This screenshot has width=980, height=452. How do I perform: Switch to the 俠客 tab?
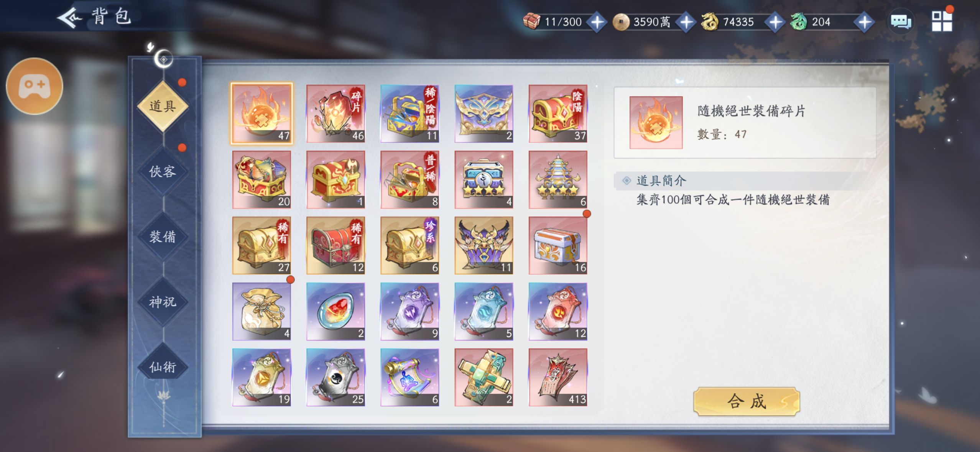click(x=163, y=171)
